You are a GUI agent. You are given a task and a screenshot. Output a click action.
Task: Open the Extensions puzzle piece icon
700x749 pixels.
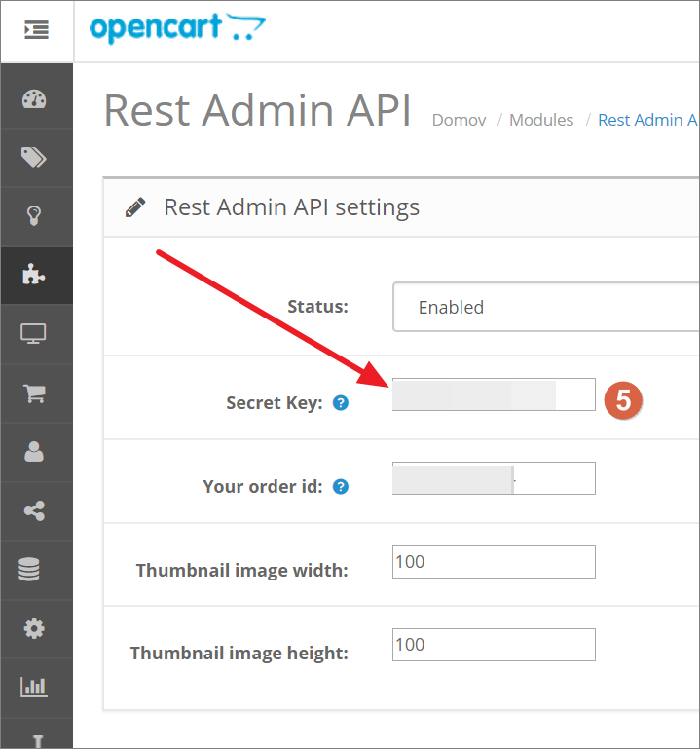tap(34, 275)
